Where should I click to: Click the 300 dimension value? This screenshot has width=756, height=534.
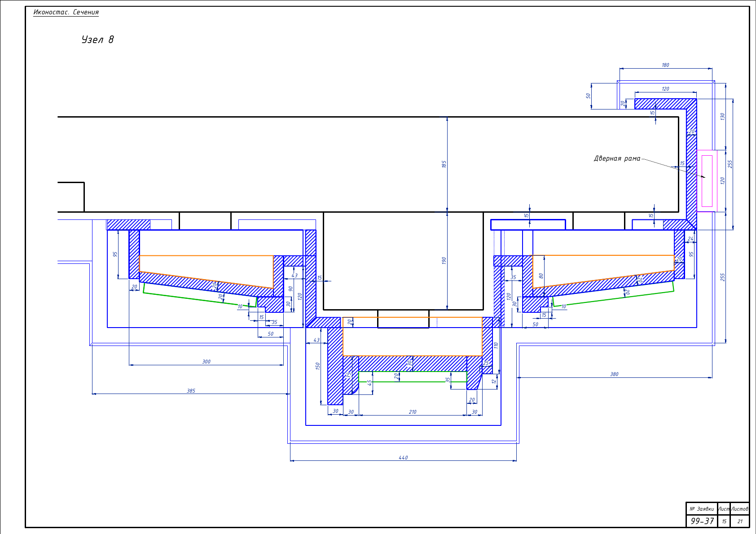(x=206, y=362)
